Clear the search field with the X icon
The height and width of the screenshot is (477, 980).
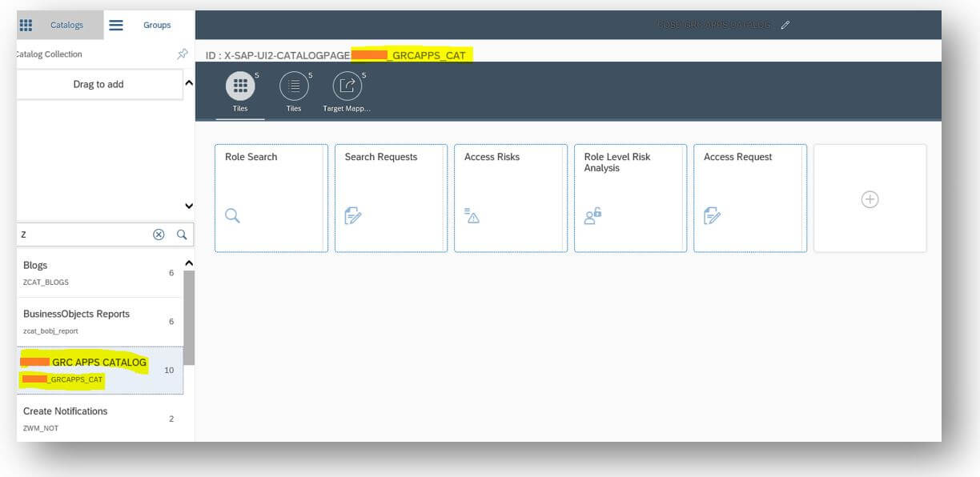pyautogui.click(x=159, y=234)
